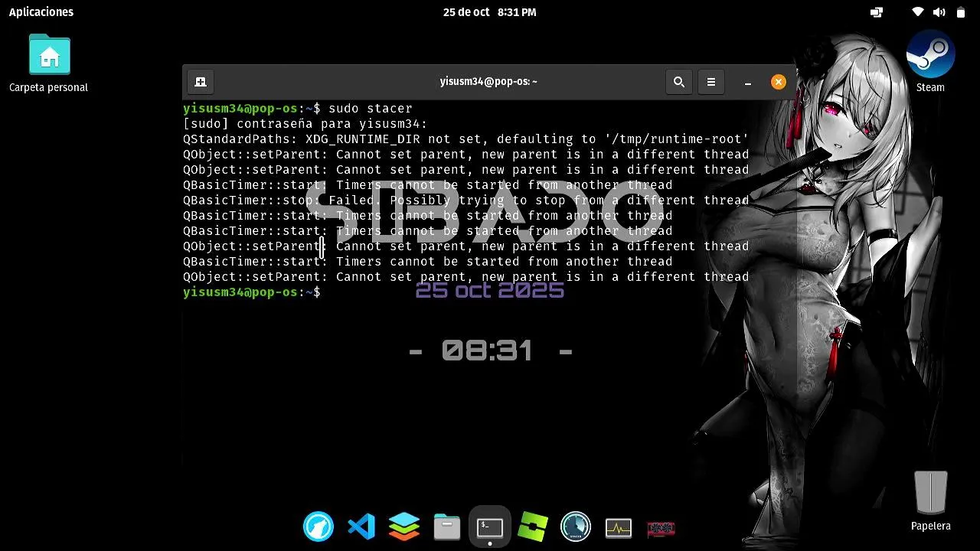Open the file manager from the dock
980x551 pixels.
(447, 527)
